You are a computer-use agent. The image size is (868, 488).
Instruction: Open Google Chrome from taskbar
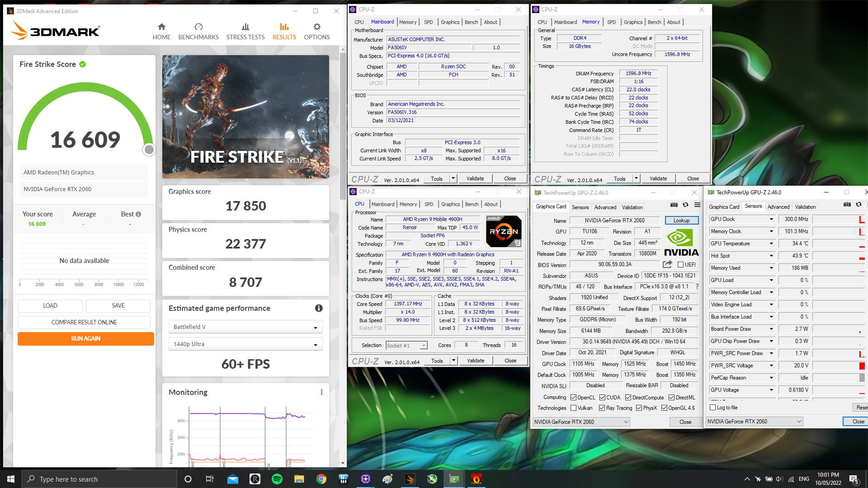pyautogui.click(x=321, y=479)
